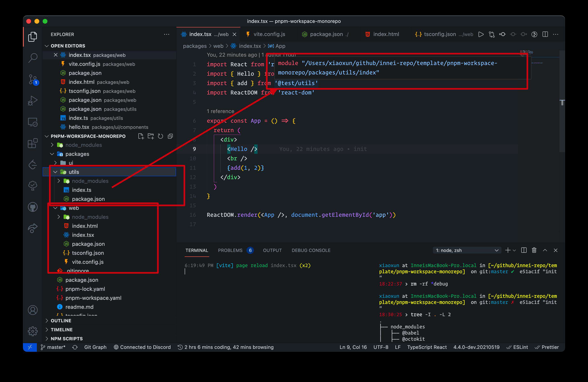The height and width of the screenshot is (382, 588).
Task: Expand the NPM SCRIPTS section
Action: tap(110, 339)
